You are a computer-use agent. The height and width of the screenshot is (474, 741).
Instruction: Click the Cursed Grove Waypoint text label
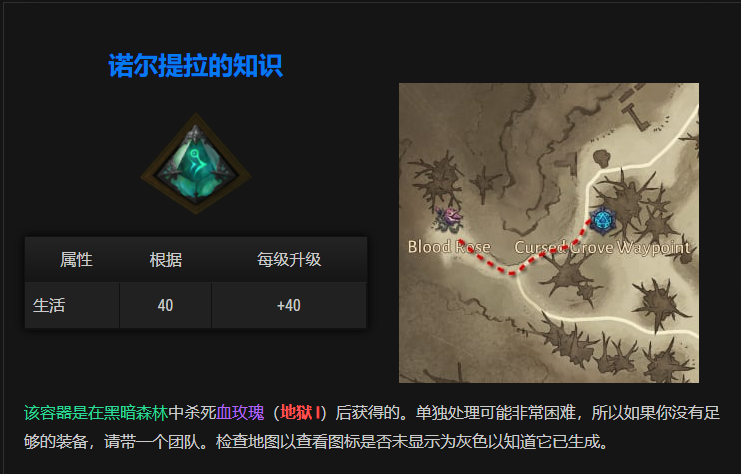click(603, 247)
